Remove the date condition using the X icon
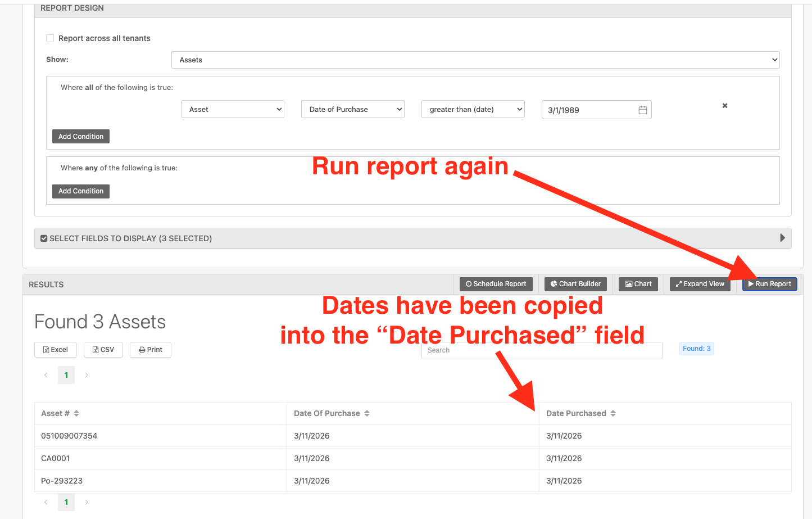 724,105
